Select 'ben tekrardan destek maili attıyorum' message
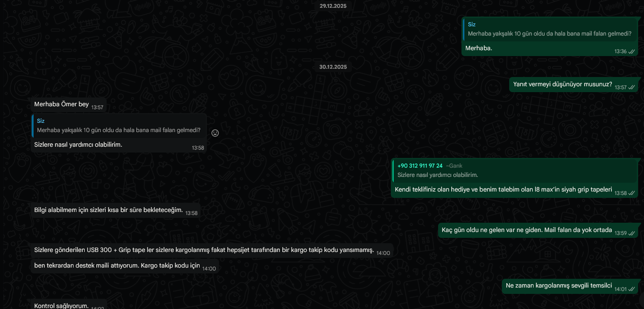Viewport: 644px width, 309px height. click(x=125, y=266)
